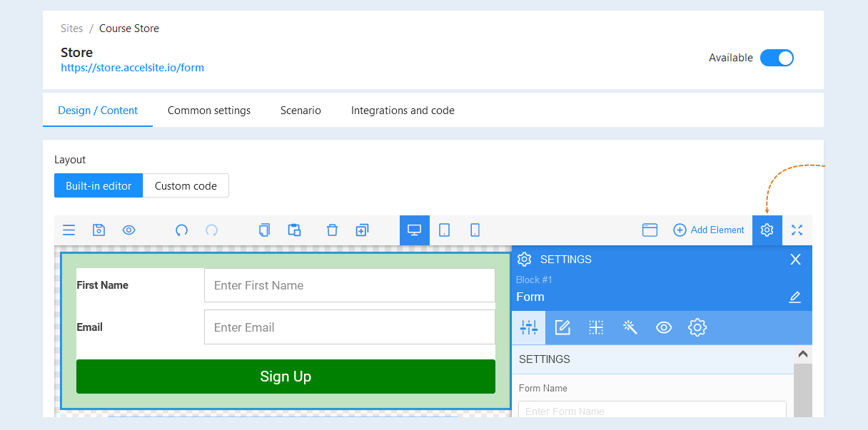The width and height of the screenshot is (868, 430).
Task: Rename the Form block with pencil icon
Action: [x=795, y=297]
